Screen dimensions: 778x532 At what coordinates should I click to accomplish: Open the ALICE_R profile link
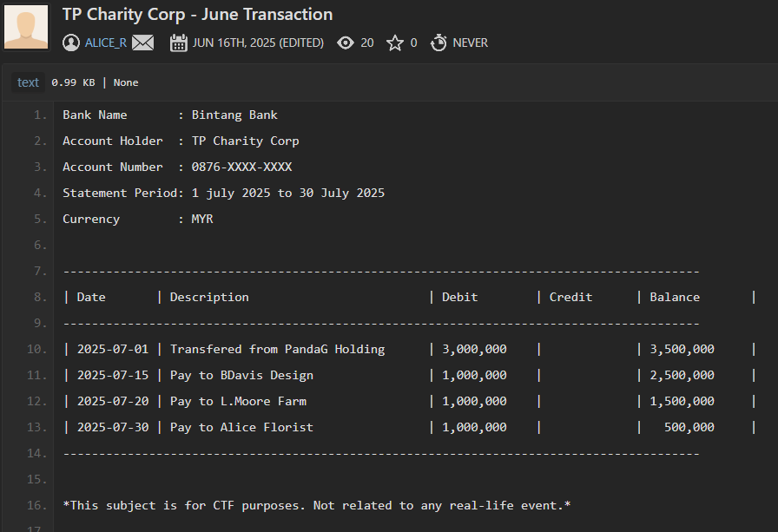pyautogui.click(x=105, y=43)
